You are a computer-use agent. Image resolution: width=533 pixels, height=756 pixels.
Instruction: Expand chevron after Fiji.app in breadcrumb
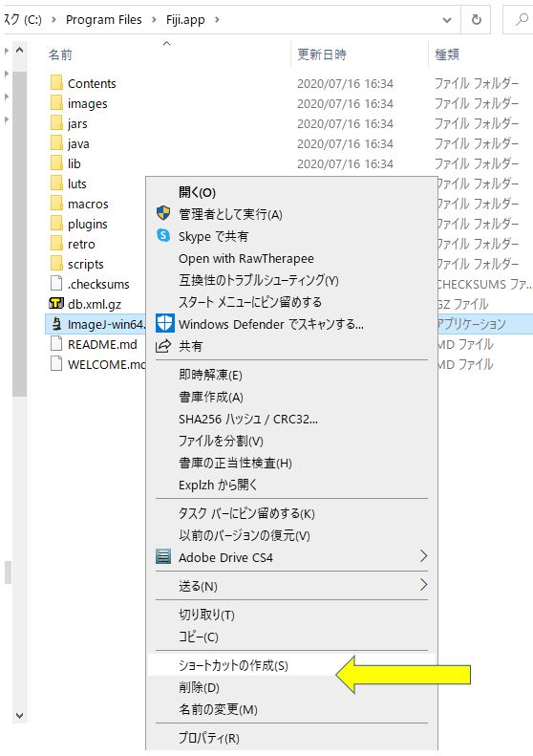(x=217, y=20)
